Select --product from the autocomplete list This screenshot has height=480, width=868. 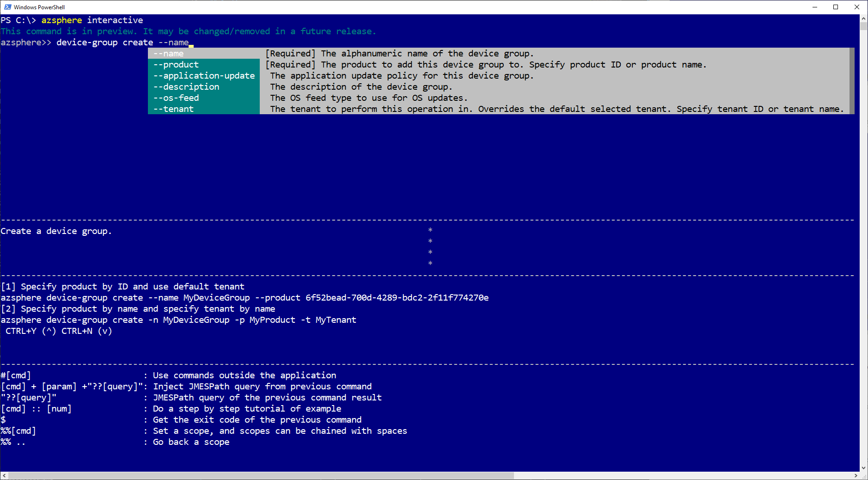[x=177, y=64]
